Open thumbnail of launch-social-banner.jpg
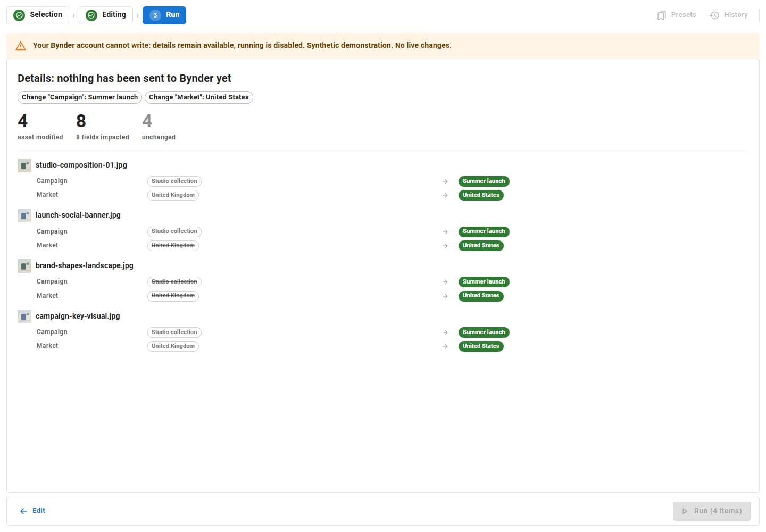 tap(24, 215)
